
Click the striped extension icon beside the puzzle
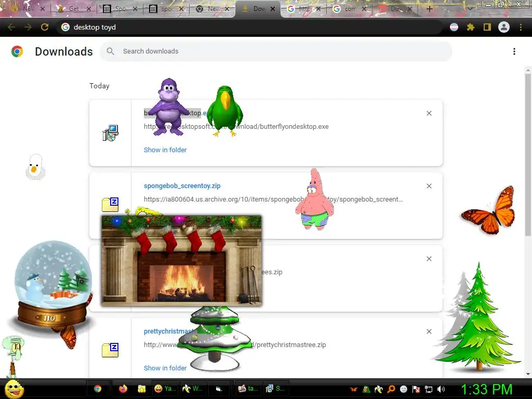tap(454, 27)
